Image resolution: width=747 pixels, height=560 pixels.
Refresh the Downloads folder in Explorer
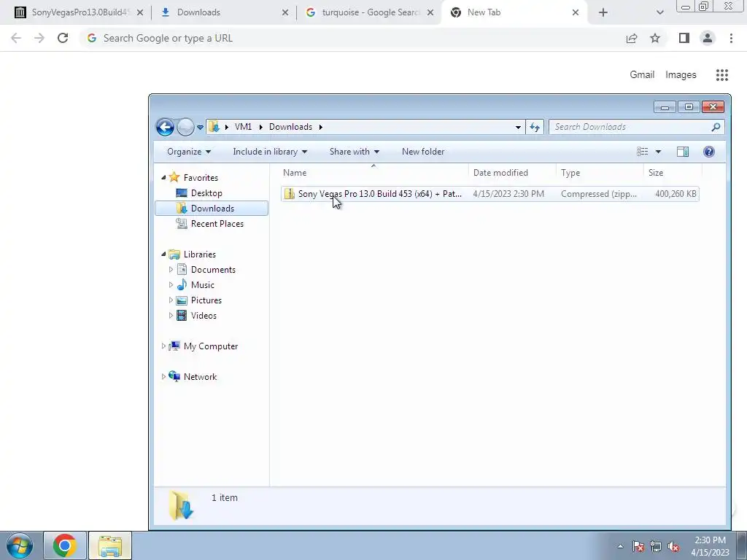[535, 127]
